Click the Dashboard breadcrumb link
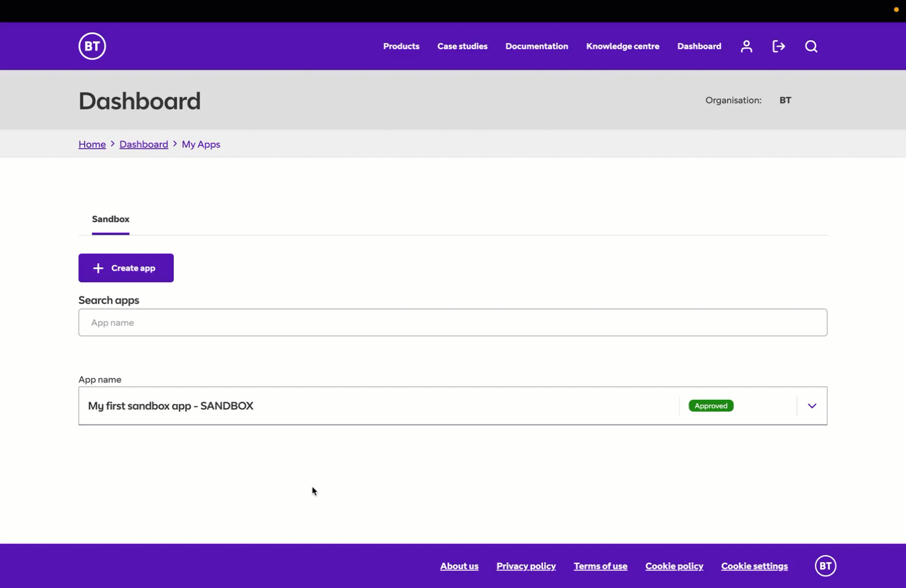This screenshot has width=906, height=588. [x=144, y=144]
